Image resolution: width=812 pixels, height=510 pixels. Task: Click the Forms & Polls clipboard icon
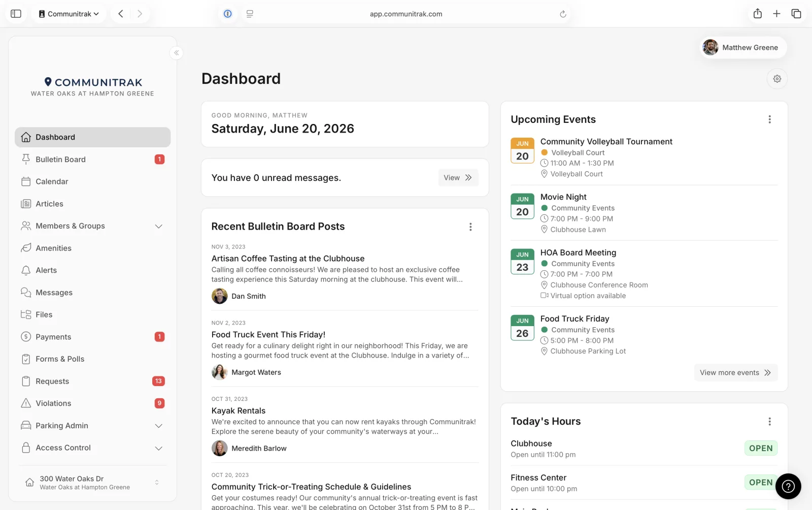point(26,359)
